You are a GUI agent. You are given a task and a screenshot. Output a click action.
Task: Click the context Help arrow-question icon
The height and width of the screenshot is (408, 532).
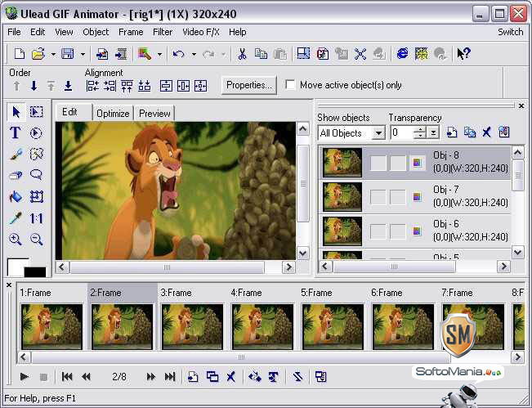click(463, 54)
